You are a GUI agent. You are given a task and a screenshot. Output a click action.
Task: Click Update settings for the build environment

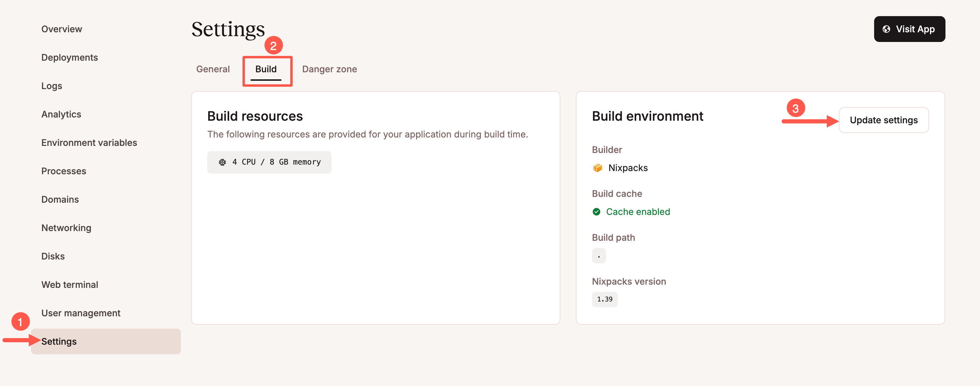[x=883, y=120]
